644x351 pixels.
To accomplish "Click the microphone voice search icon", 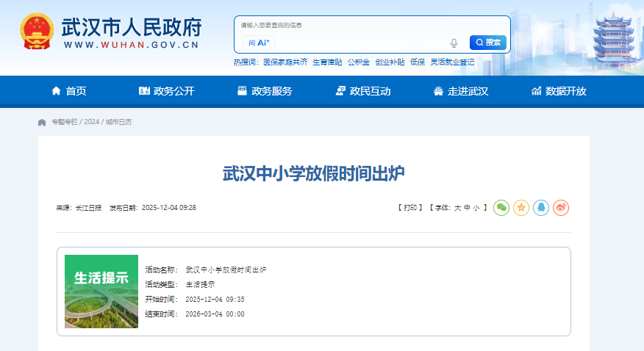I will [454, 43].
